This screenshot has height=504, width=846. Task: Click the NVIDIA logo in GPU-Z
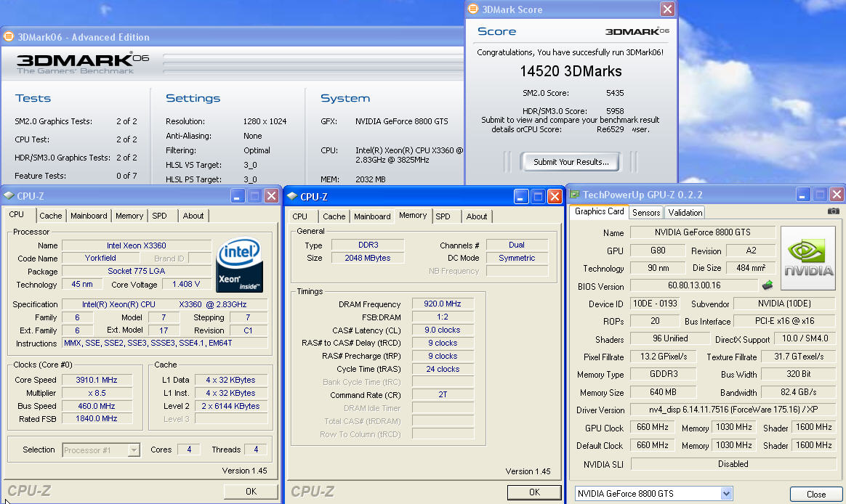pyautogui.click(x=808, y=259)
